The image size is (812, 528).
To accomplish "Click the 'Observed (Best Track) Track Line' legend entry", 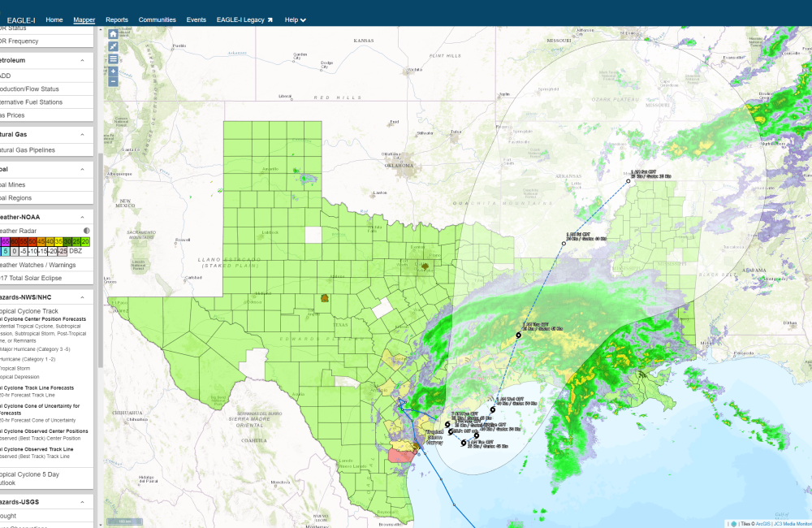I will pyautogui.click(x=35, y=457).
